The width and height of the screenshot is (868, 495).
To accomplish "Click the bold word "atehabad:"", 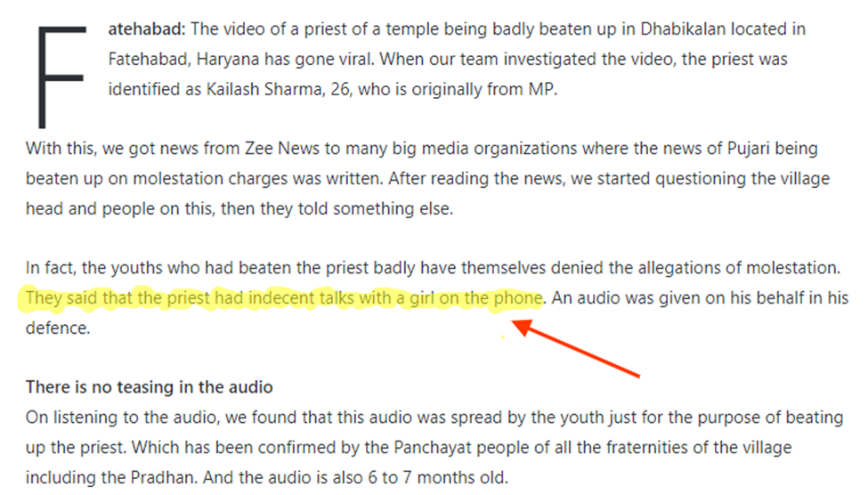I will [x=147, y=28].
